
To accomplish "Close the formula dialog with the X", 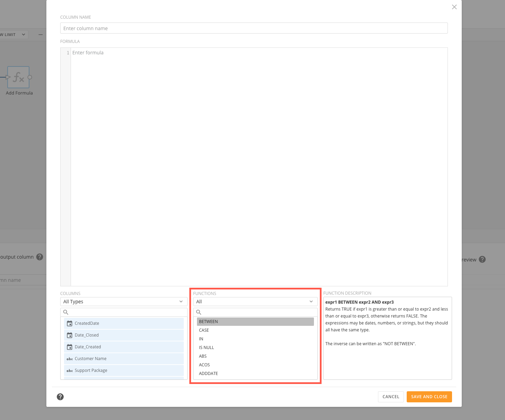I will [x=454, y=7].
